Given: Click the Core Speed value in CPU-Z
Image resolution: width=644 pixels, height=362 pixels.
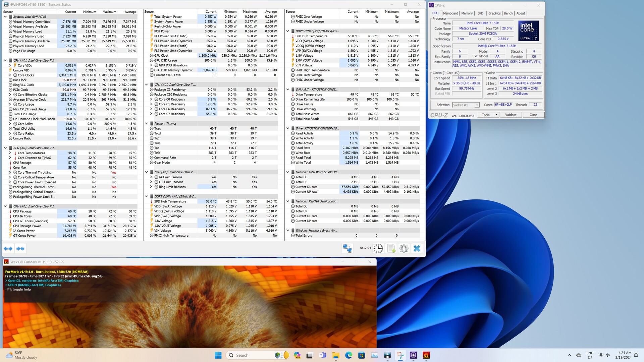Looking at the screenshot, I should coord(467,78).
